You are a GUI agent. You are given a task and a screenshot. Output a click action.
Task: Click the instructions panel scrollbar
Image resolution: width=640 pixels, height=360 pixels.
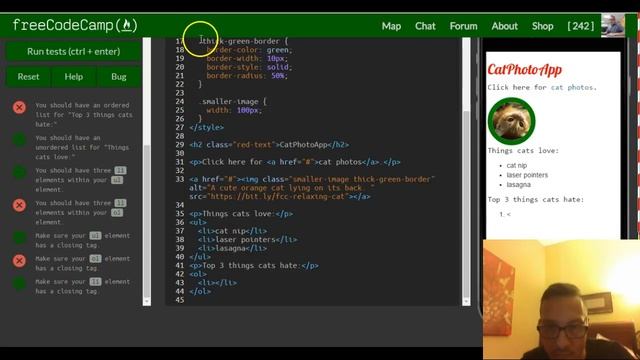(147, 221)
